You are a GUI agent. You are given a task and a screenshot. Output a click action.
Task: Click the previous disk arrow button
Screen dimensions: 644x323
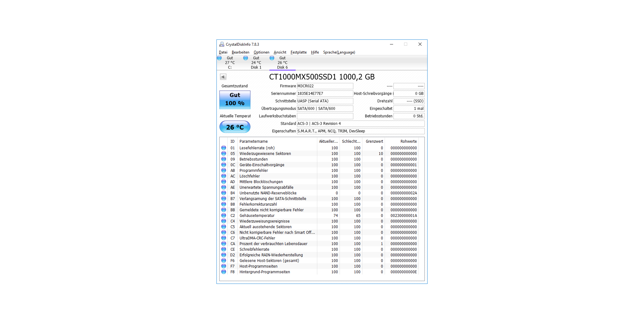[x=223, y=77]
